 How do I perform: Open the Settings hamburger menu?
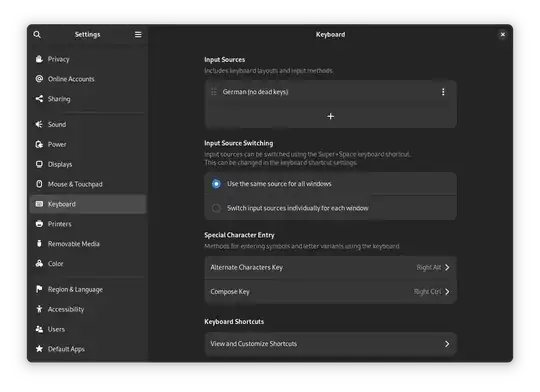click(x=138, y=34)
